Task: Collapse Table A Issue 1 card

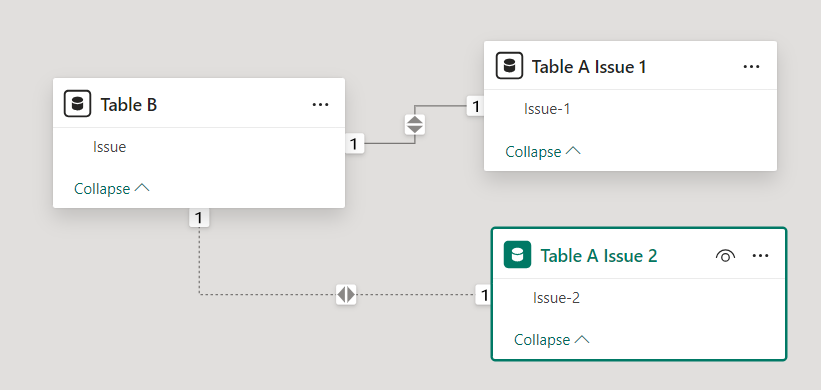Action: [x=543, y=151]
